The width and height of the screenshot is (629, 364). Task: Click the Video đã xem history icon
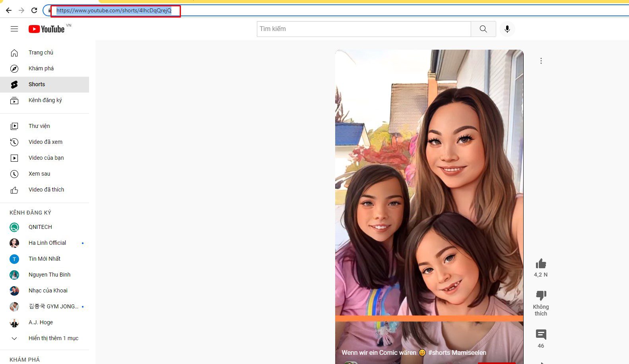[14, 142]
